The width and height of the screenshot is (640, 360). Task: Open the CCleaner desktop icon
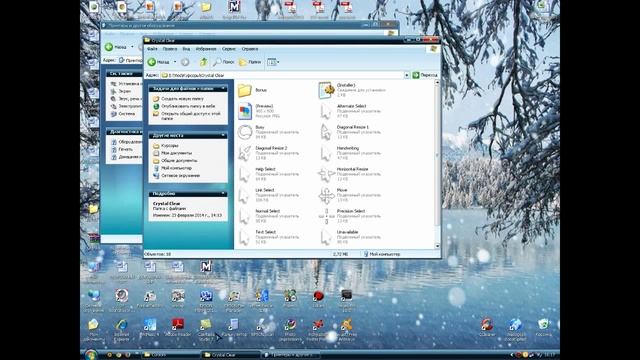click(x=487, y=327)
